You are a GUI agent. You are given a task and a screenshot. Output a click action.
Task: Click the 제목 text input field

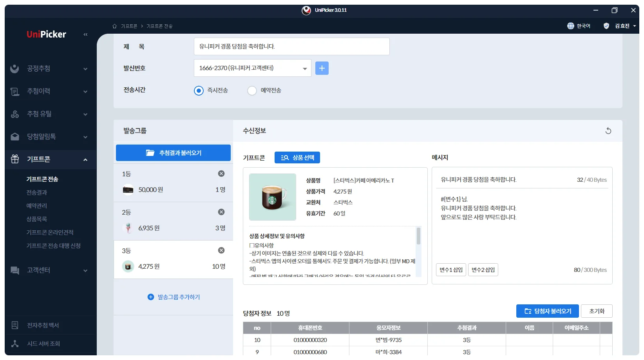291,47
